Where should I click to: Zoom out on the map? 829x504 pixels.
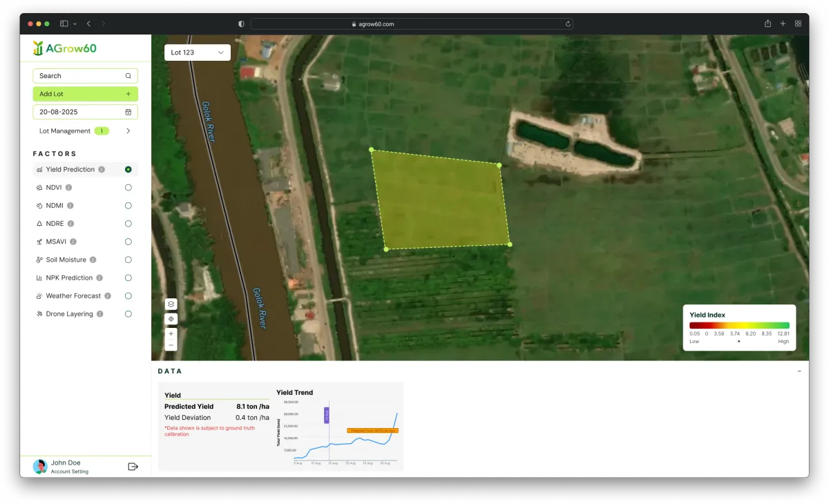[x=171, y=345]
